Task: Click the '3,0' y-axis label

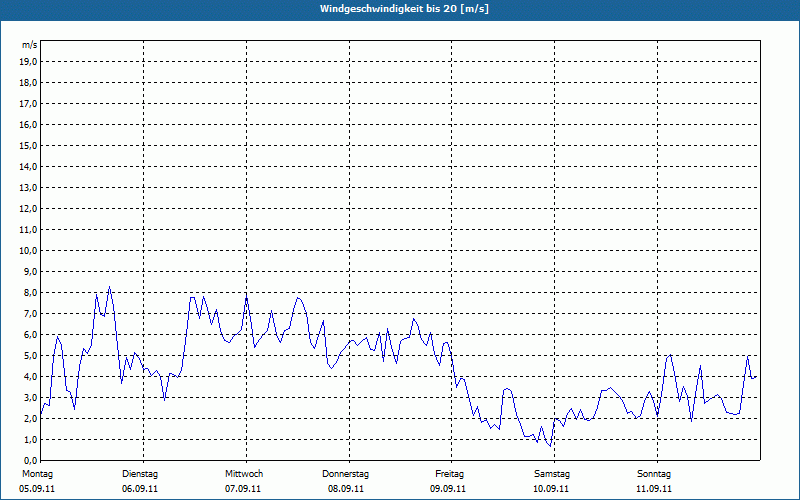Action: [30, 397]
